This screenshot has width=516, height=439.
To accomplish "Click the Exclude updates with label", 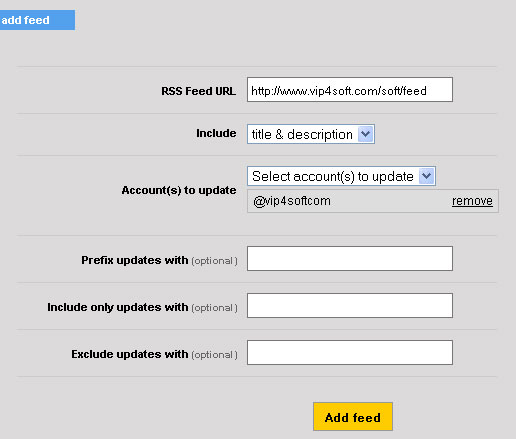I will (x=130, y=354).
